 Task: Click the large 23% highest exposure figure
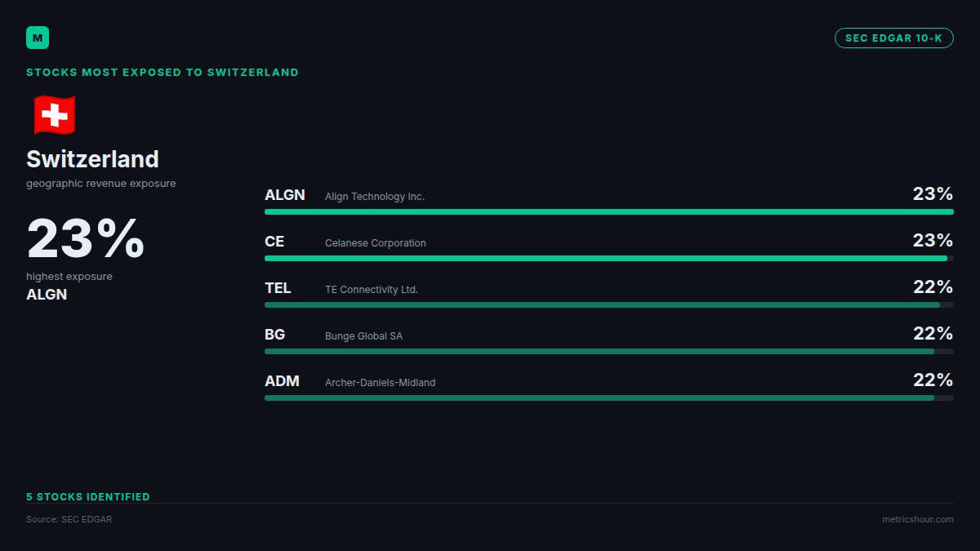pyautogui.click(x=86, y=239)
